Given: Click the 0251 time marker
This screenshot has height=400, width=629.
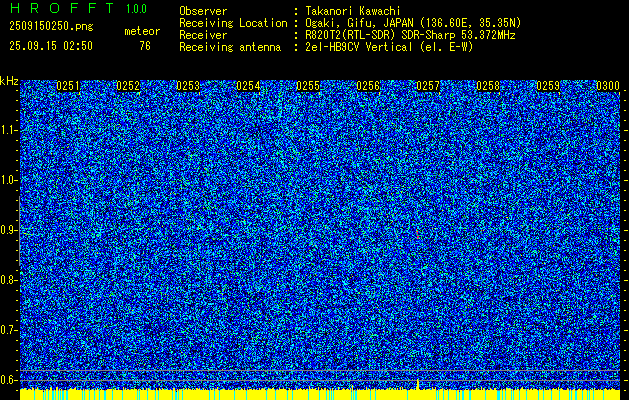Looking at the screenshot, I should coord(68,86).
